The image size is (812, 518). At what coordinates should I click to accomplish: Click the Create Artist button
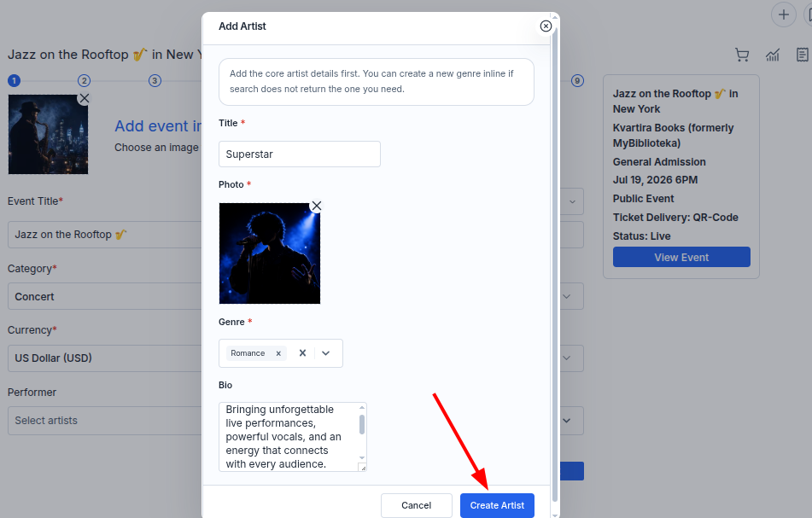click(x=497, y=505)
